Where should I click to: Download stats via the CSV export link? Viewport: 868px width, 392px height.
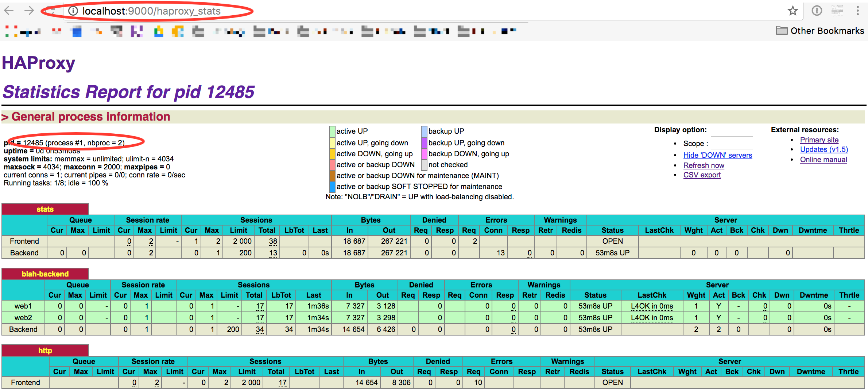[702, 175]
